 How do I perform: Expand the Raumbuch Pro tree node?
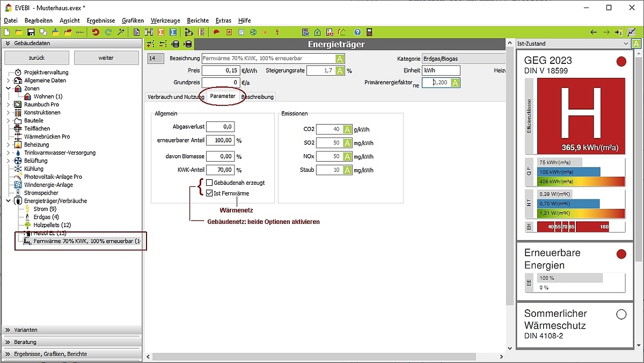click(x=8, y=105)
